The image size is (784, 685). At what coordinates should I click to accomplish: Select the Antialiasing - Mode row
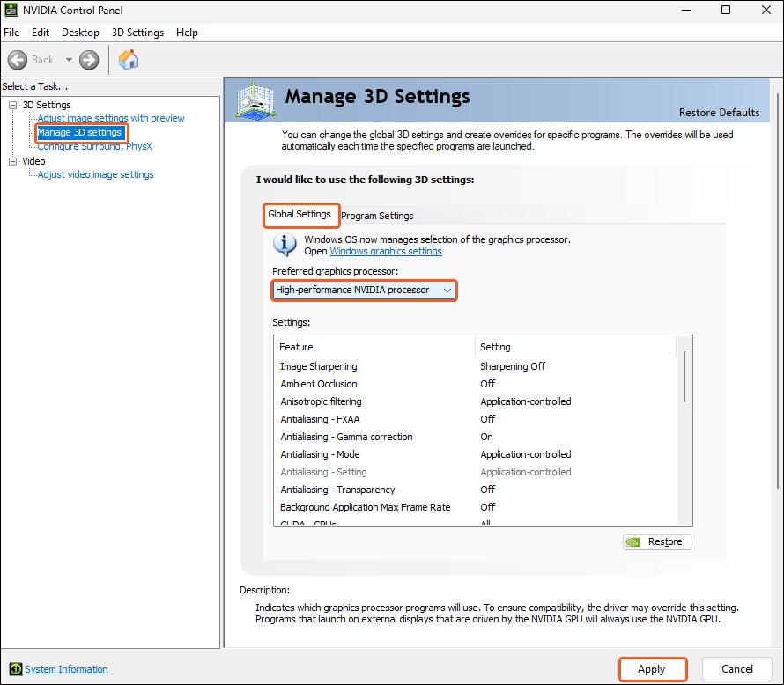475,454
